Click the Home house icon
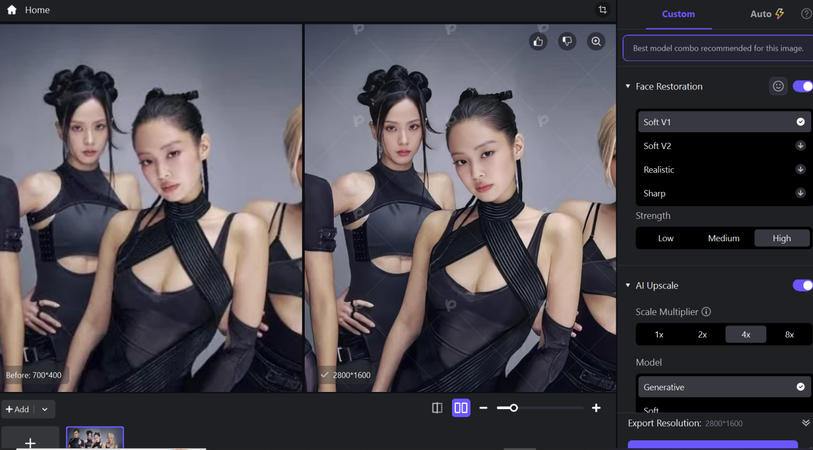Image resolution: width=813 pixels, height=450 pixels. [11, 10]
